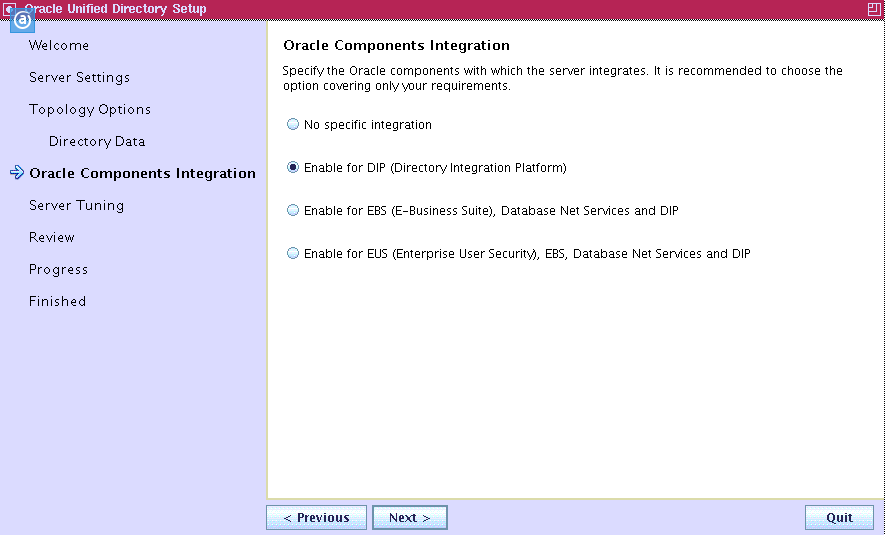This screenshot has width=885, height=535.
Task: Open Server Tuning step
Action: point(76,205)
